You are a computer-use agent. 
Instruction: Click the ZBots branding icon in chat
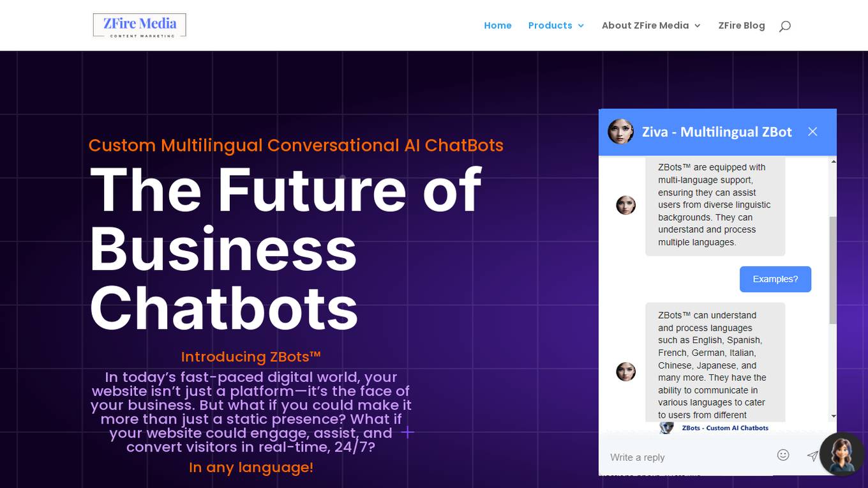[x=666, y=428]
